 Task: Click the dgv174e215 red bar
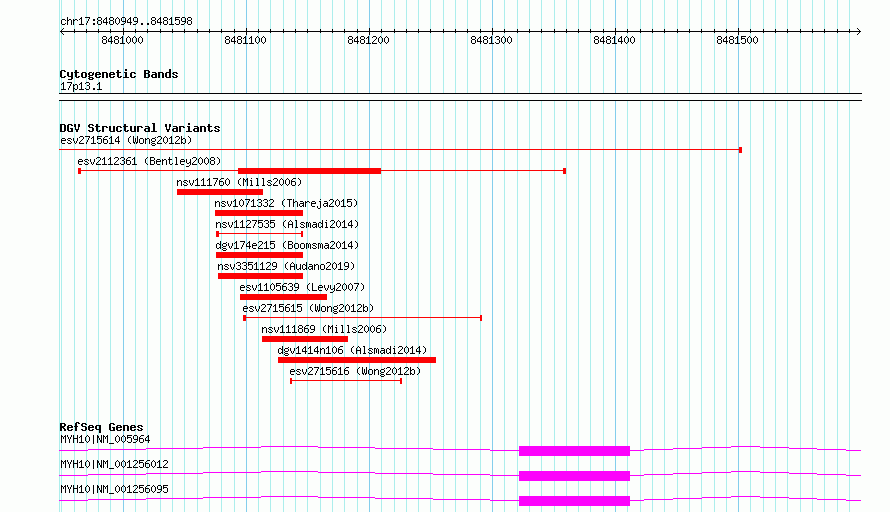point(259,255)
